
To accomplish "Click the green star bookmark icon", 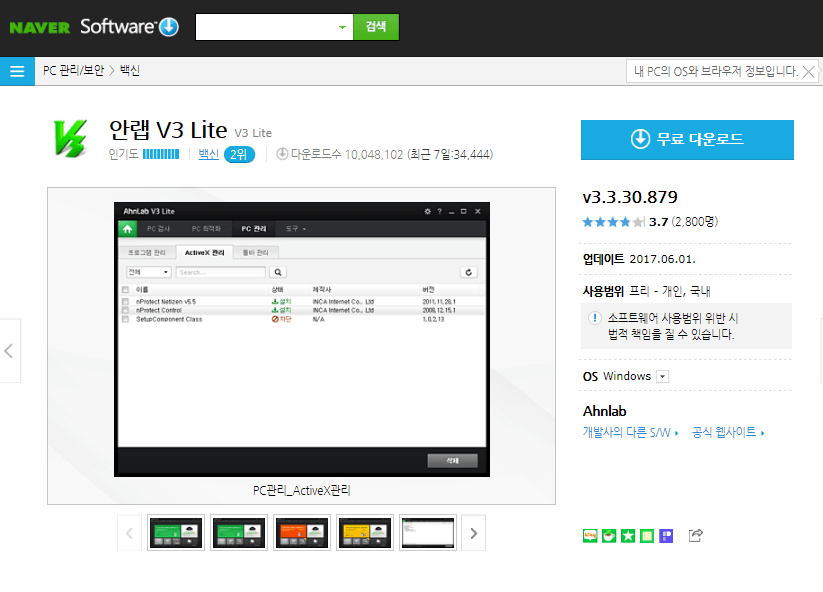I will tap(628, 535).
